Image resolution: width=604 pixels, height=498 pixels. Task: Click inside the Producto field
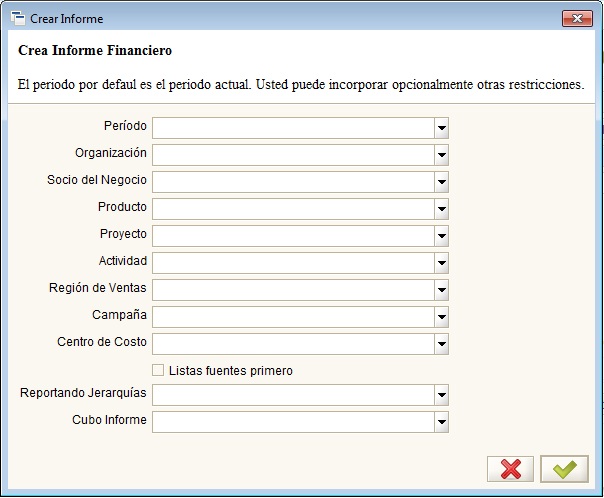(292, 209)
